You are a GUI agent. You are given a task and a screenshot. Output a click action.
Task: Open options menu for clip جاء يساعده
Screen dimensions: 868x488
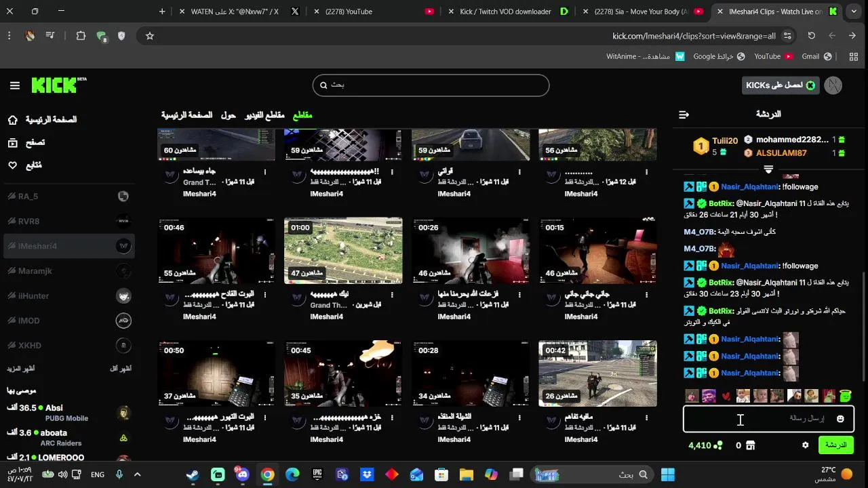click(265, 172)
